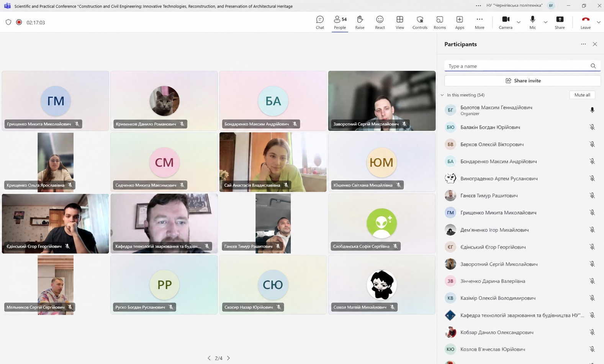Collapse the In this meeting (54) list
This screenshot has width=604, height=364.
pyautogui.click(x=442, y=95)
